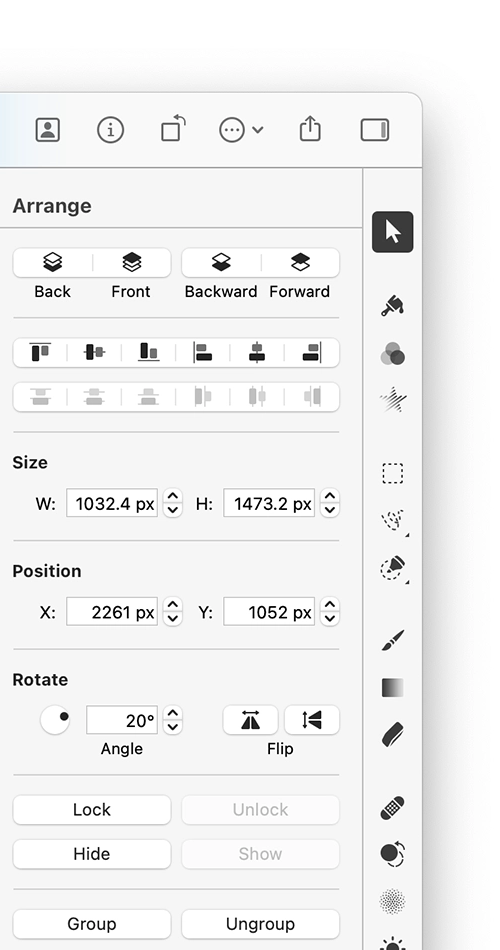
Task: Select the Rectangular Selection tool
Action: click(x=393, y=473)
